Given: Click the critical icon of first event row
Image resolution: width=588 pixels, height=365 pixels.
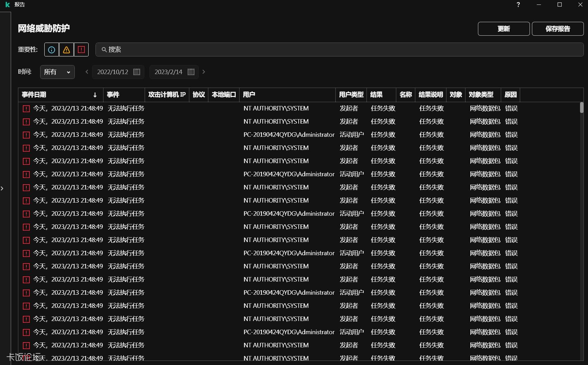Looking at the screenshot, I should [x=26, y=109].
